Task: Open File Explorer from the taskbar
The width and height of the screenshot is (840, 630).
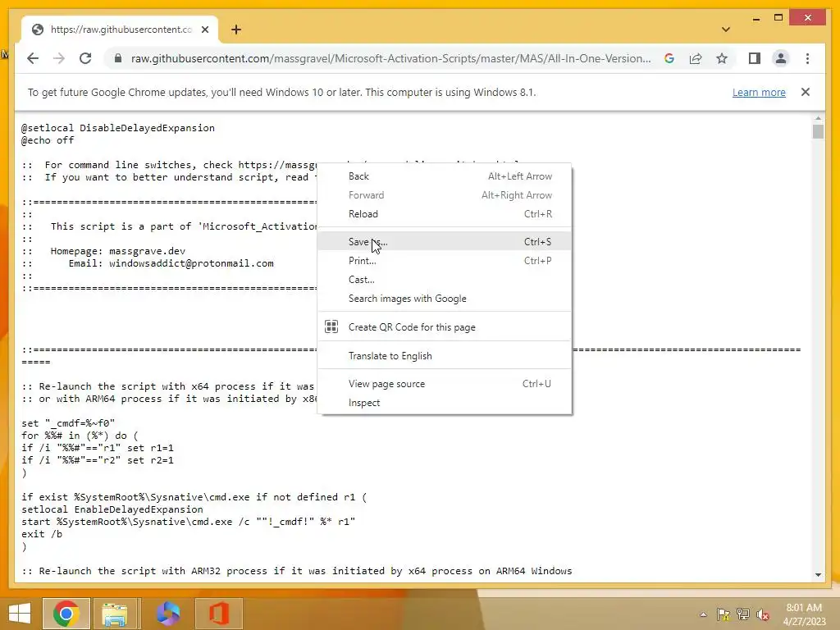Action: (x=115, y=614)
